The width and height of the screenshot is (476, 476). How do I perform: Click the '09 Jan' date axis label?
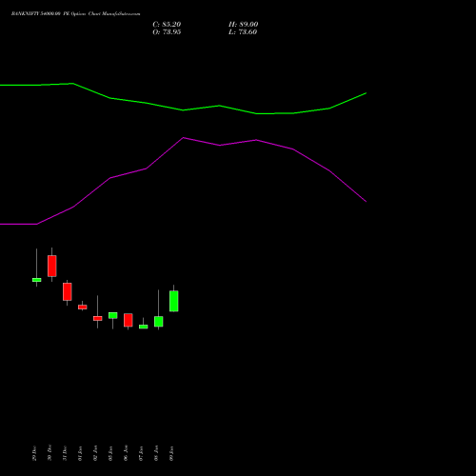tap(171, 453)
